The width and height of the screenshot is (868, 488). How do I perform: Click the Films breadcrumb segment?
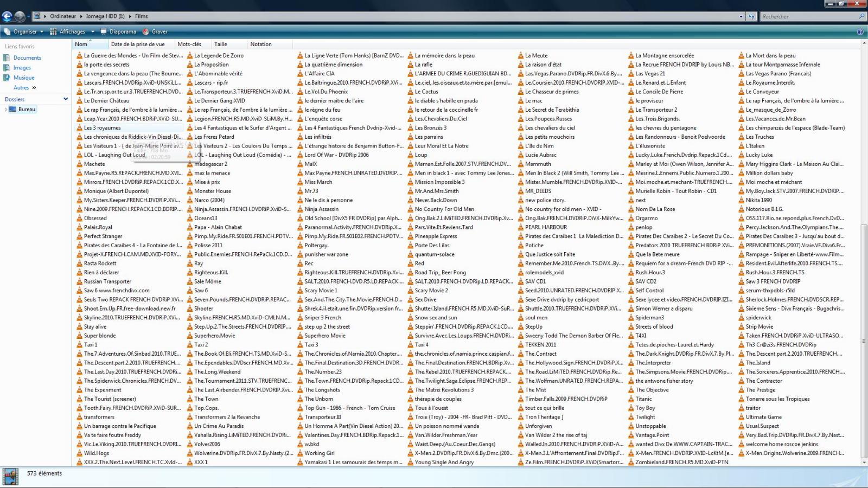(x=142, y=16)
